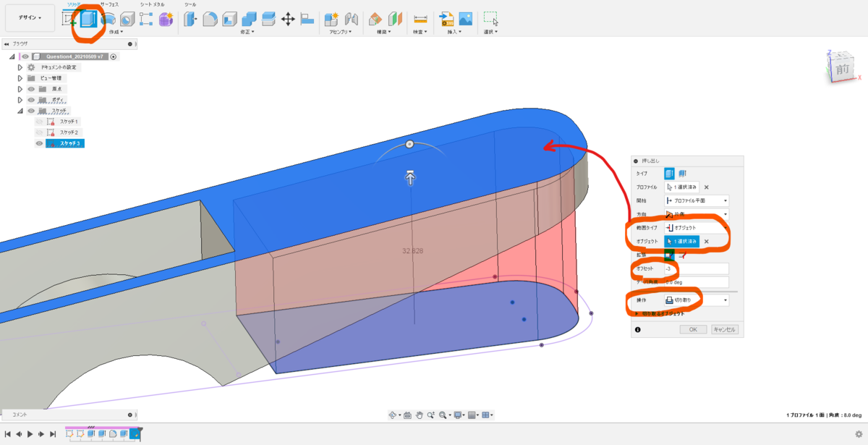Open 開始 プロファイル平面 dropdown

pyautogui.click(x=697, y=200)
